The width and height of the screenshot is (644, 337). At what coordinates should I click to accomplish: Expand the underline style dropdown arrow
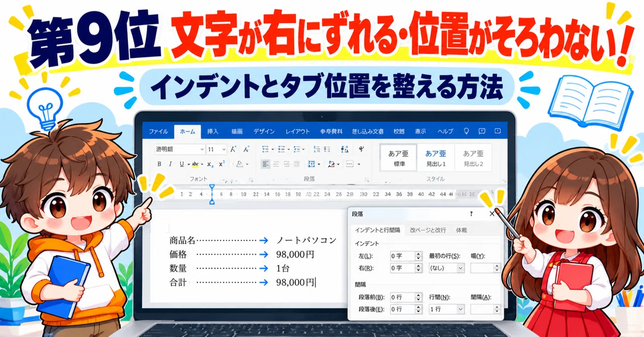189,164
